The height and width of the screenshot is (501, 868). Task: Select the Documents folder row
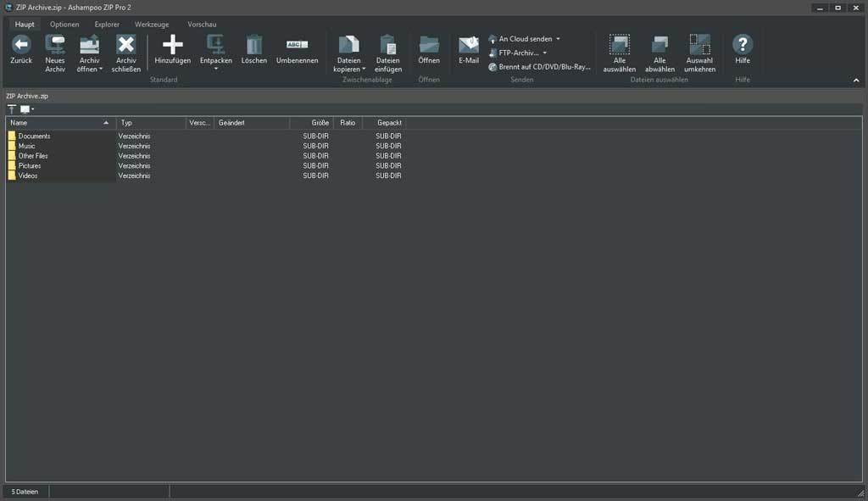pos(206,136)
